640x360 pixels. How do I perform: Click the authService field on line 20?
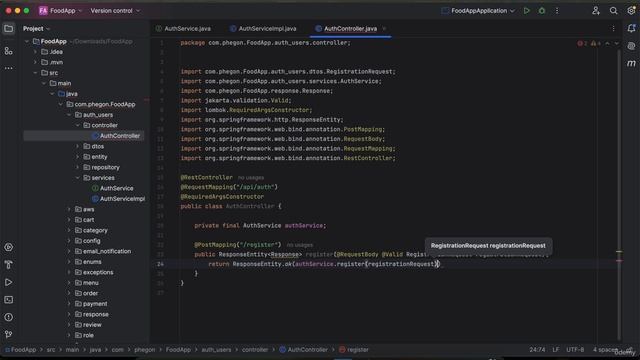click(304, 226)
